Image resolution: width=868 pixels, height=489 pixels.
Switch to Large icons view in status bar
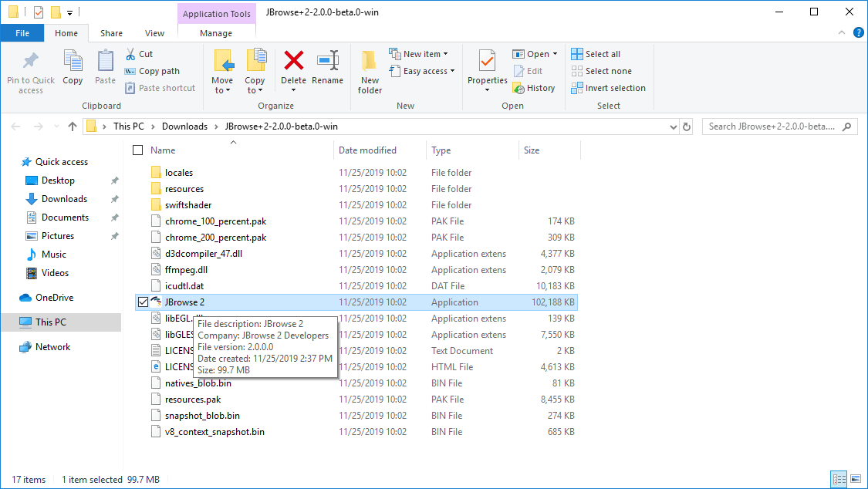tap(855, 479)
